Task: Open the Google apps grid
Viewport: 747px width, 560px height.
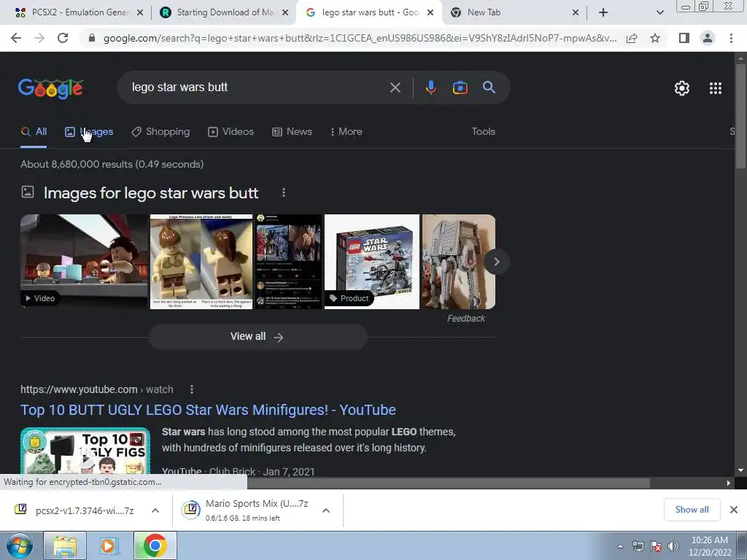Action: [x=716, y=88]
